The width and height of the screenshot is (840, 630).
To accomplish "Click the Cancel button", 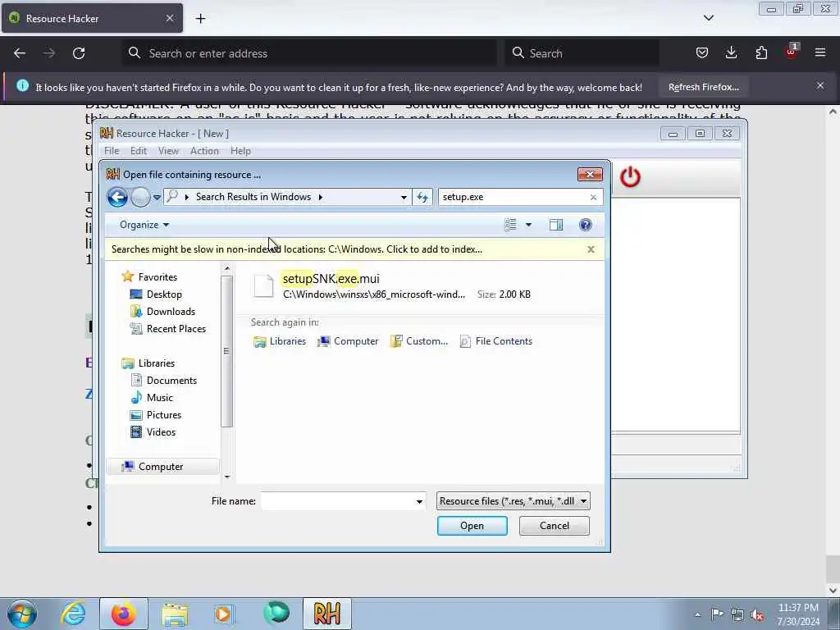I will (x=554, y=526).
